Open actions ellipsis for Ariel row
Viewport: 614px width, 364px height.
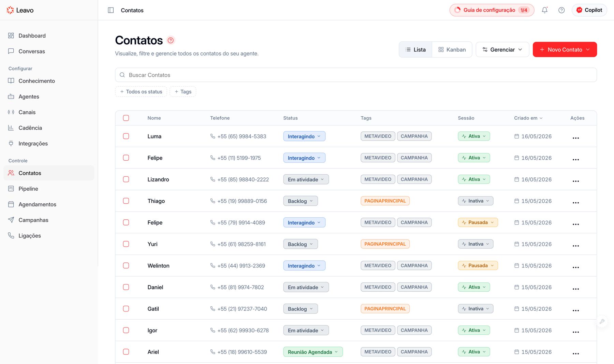coord(576,353)
